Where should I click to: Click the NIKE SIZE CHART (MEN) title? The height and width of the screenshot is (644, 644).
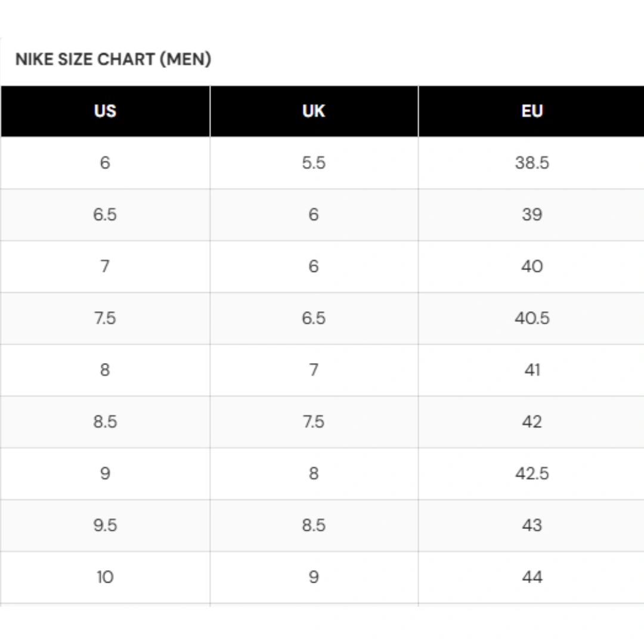coord(113,60)
